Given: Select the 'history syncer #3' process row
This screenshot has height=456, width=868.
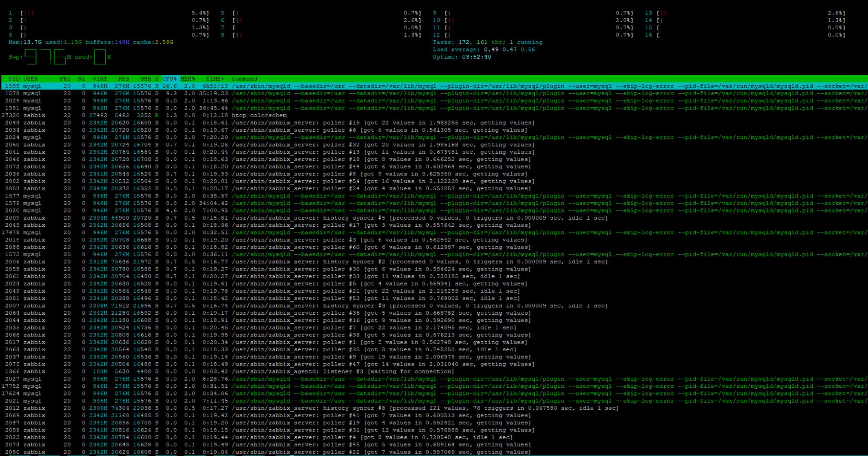Looking at the screenshot, I should [x=434, y=306].
